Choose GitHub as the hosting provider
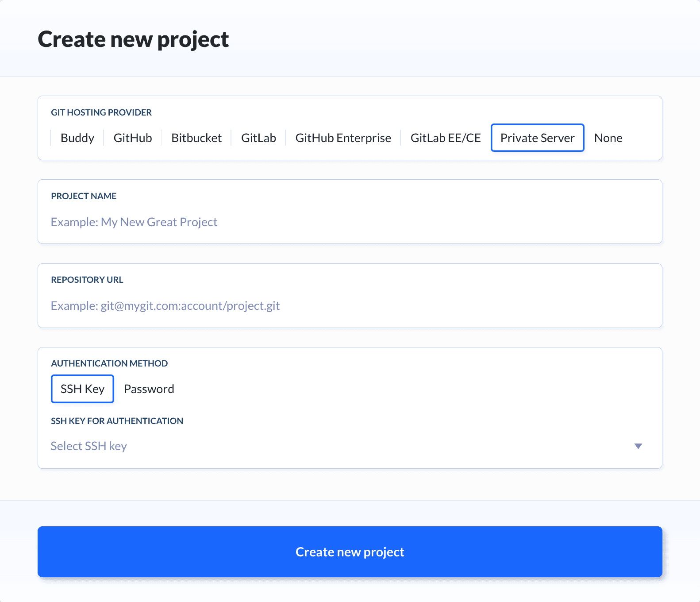 tap(132, 138)
